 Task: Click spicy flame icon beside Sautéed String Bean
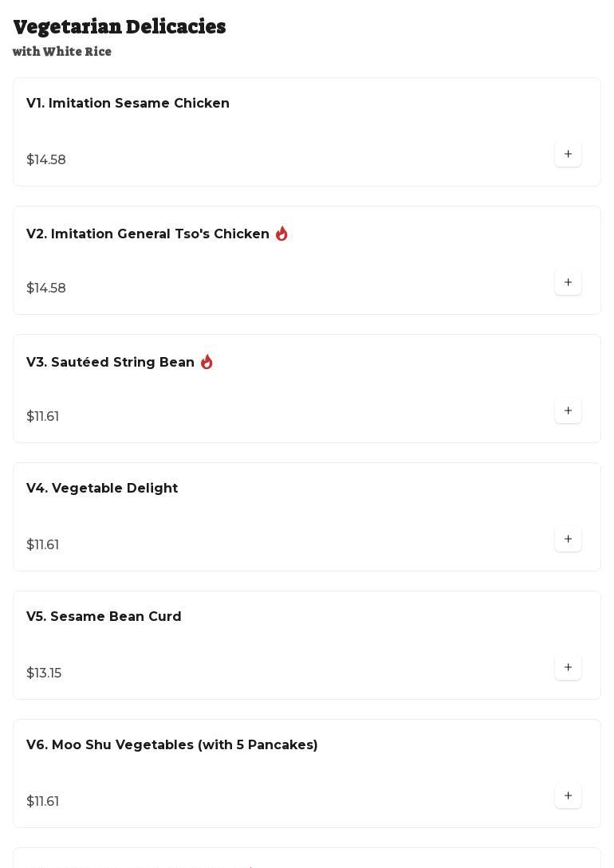207,362
